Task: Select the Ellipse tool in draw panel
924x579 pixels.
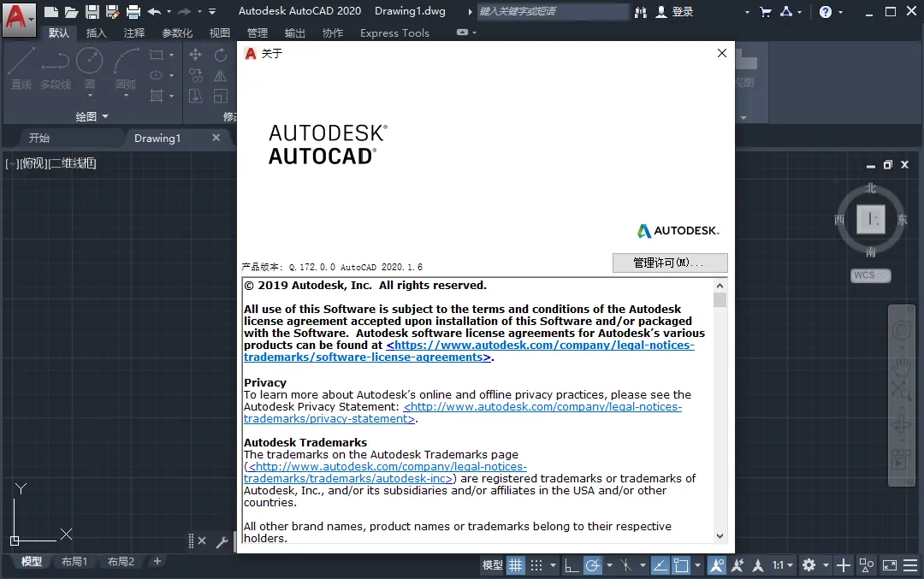Action: point(157,74)
